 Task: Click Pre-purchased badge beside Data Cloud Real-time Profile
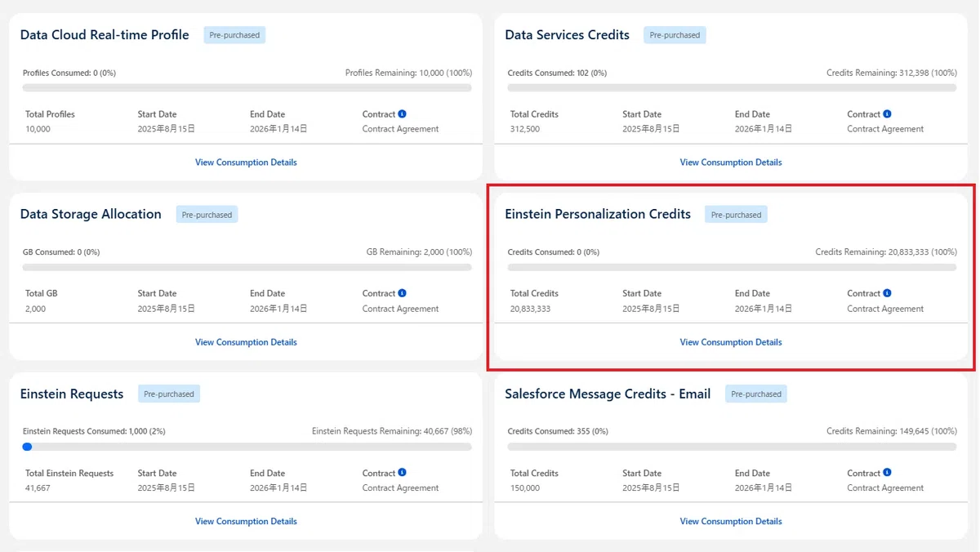(234, 35)
